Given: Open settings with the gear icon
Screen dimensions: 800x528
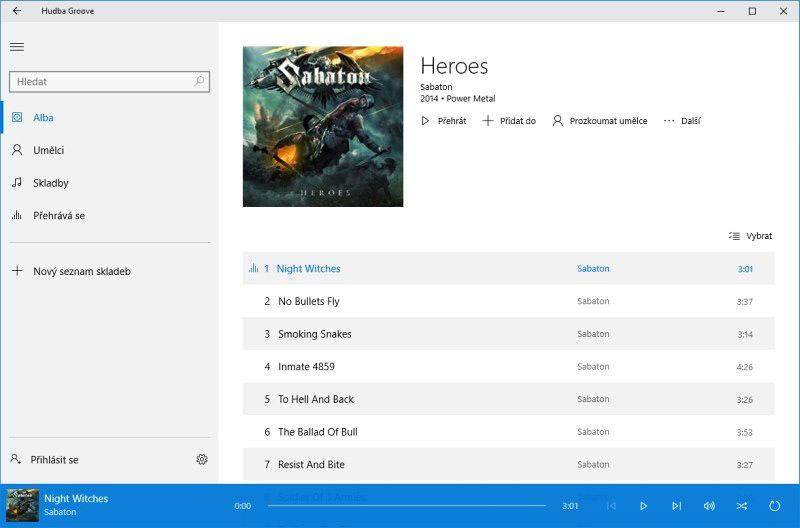Looking at the screenshot, I should click(x=202, y=459).
